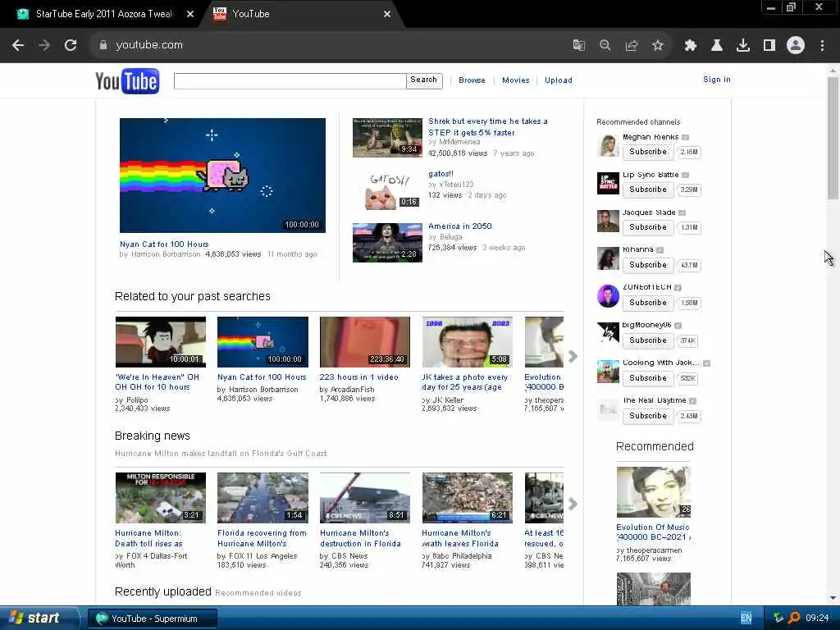
Task: Open the gatos!! video thumbnail
Action: click(x=387, y=190)
